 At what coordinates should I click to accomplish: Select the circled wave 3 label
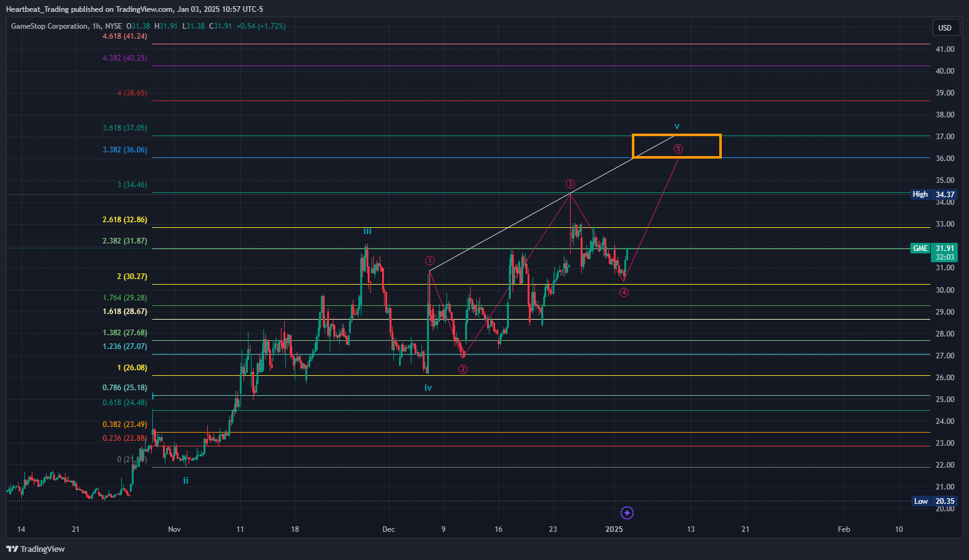570,184
